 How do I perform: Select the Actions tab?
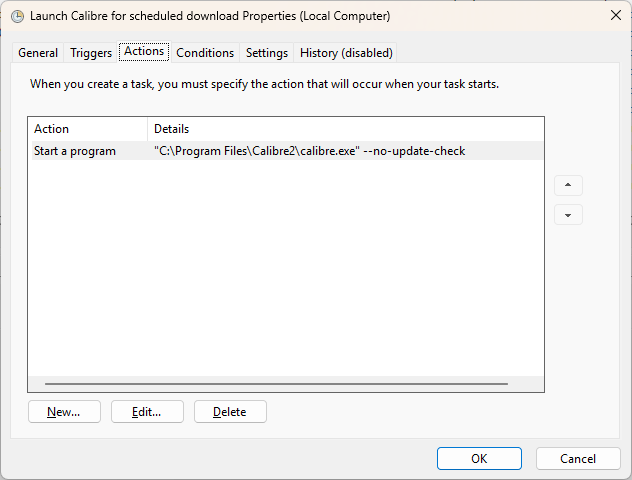(144, 52)
